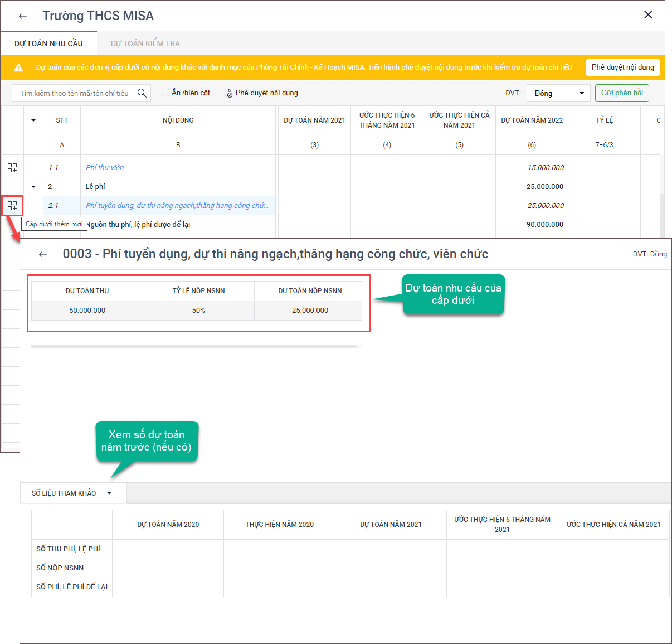This screenshot has height=644, width=672.
Task: Click the Ẩn/hiện cột column icon
Action: point(165,93)
